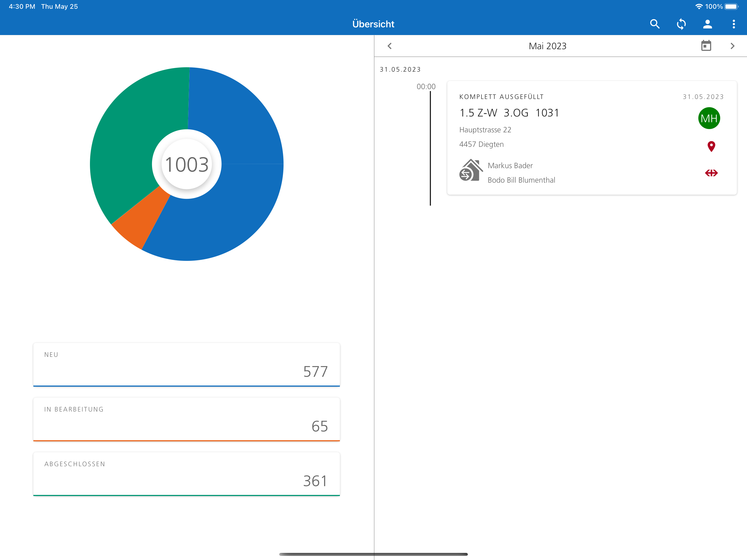The image size is (747, 560).
Task: Tap the red SBB arrows icon
Action: pos(711,173)
